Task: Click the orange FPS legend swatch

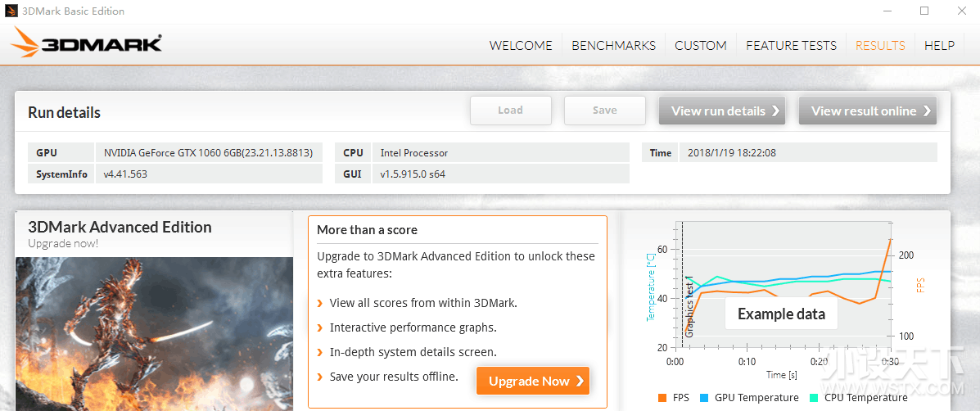Action: pos(662,398)
